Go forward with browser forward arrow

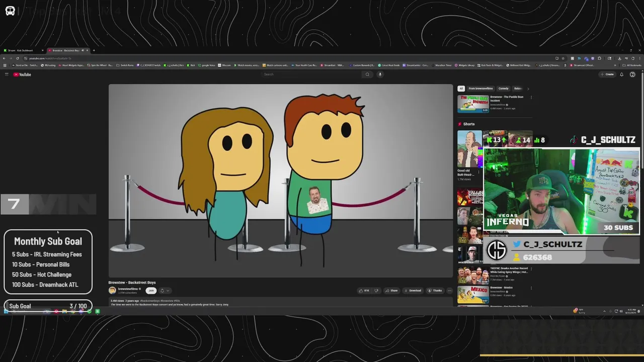tap(11, 58)
